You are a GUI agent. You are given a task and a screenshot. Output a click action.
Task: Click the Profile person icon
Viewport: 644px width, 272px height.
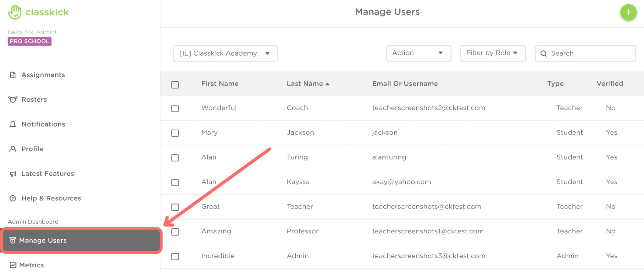(x=13, y=149)
